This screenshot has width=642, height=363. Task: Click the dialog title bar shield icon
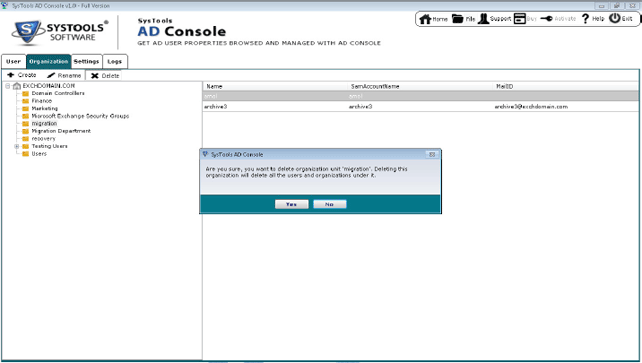206,154
